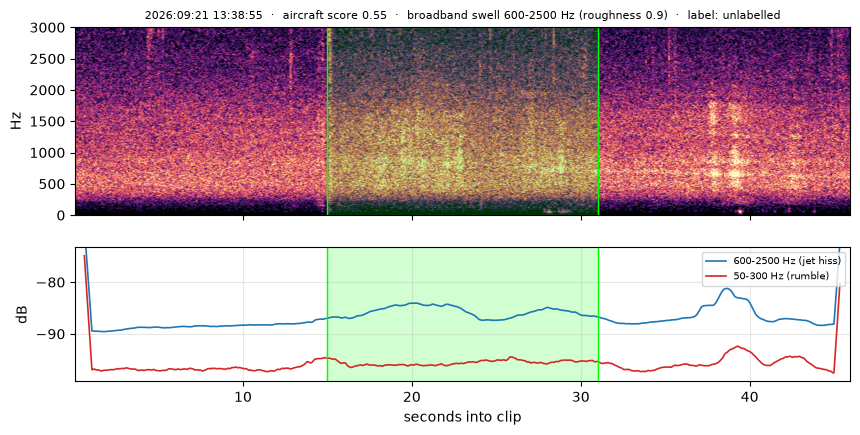Screen dimensions: 860x435
Task: Click the x-axis tick label 20
Action: (412, 396)
